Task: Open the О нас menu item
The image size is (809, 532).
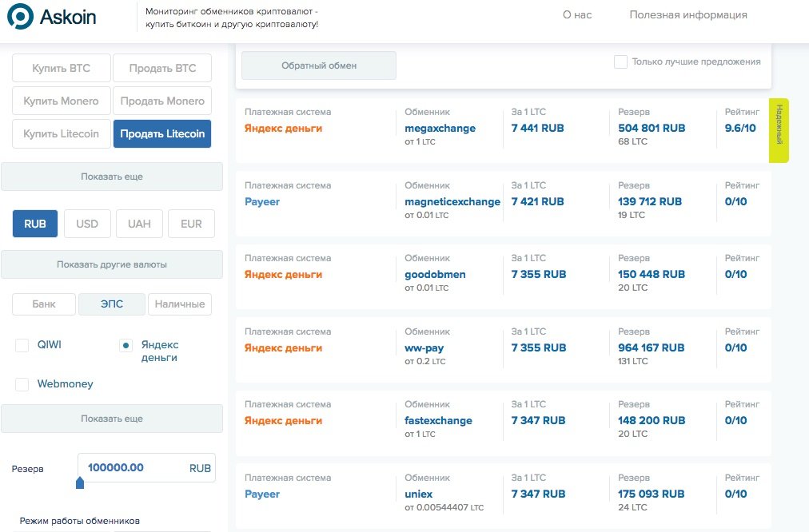Action: 577,15
